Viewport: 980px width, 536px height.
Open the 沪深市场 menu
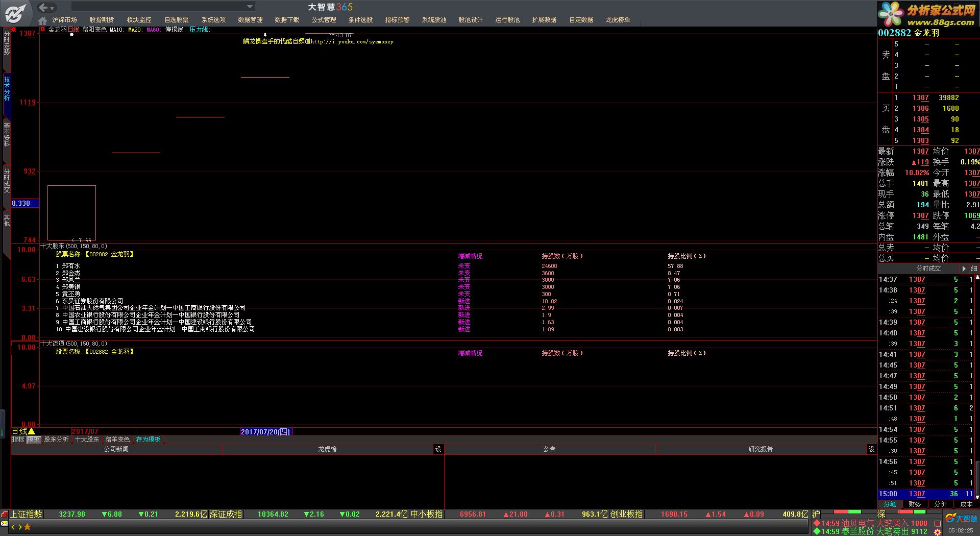64,20
